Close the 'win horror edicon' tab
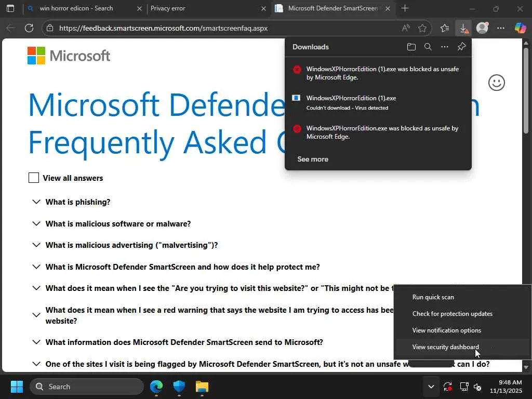 (139, 8)
